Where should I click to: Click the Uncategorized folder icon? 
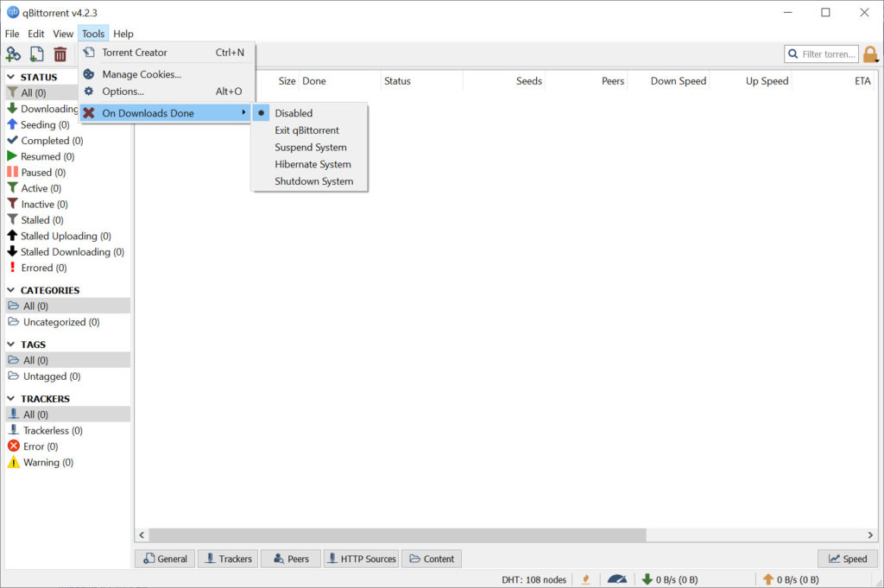coord(14,321)
